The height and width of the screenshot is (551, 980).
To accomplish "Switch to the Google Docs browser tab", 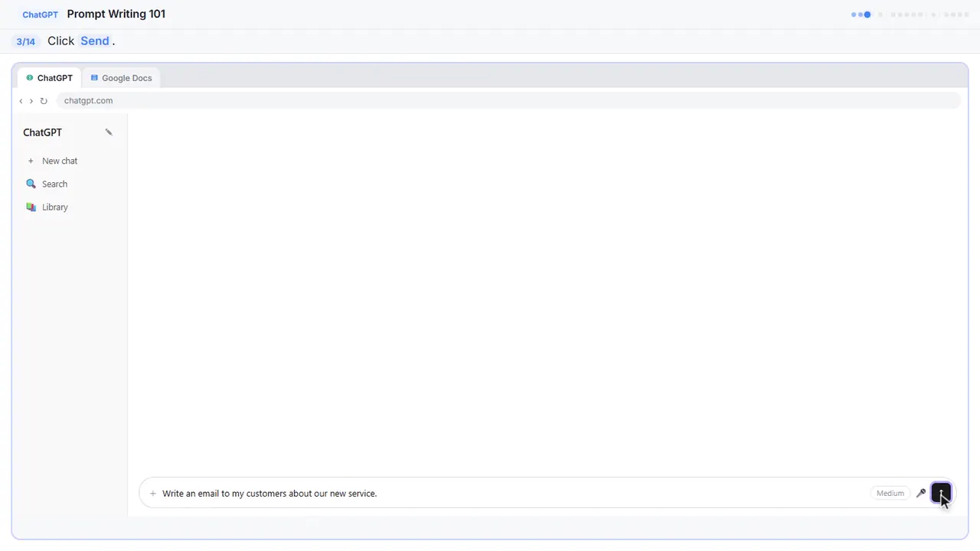I will 121,78.
